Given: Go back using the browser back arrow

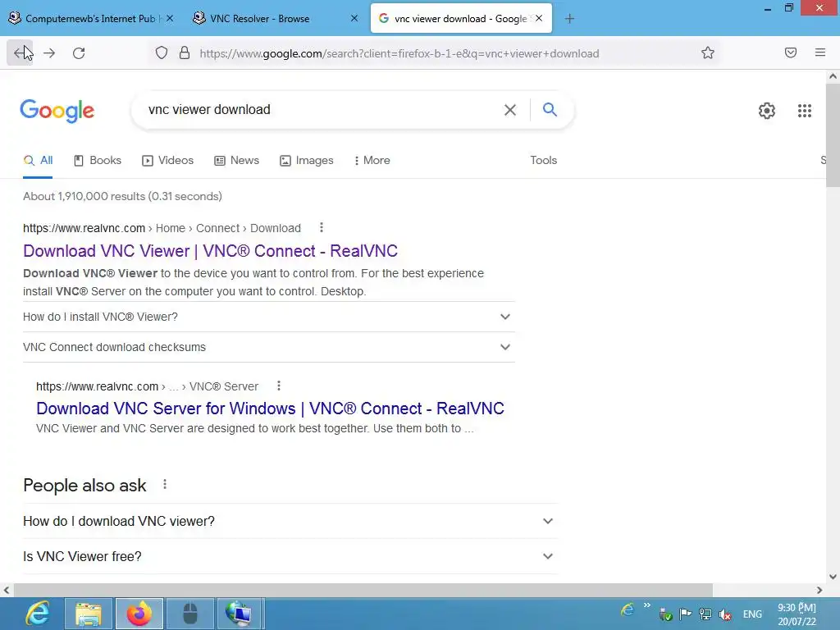Looking at the screenshot, I should (20, 53).
